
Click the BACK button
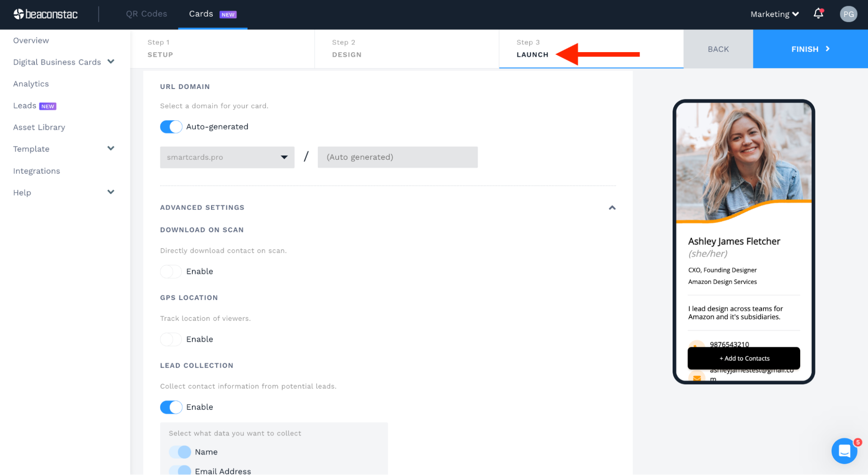coord(718,49)
